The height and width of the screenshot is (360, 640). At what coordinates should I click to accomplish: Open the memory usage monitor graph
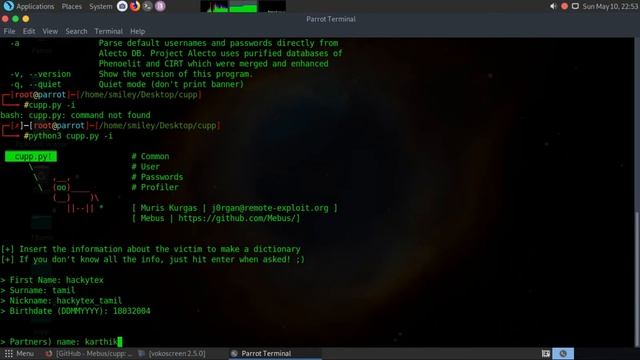coord(243,6)
